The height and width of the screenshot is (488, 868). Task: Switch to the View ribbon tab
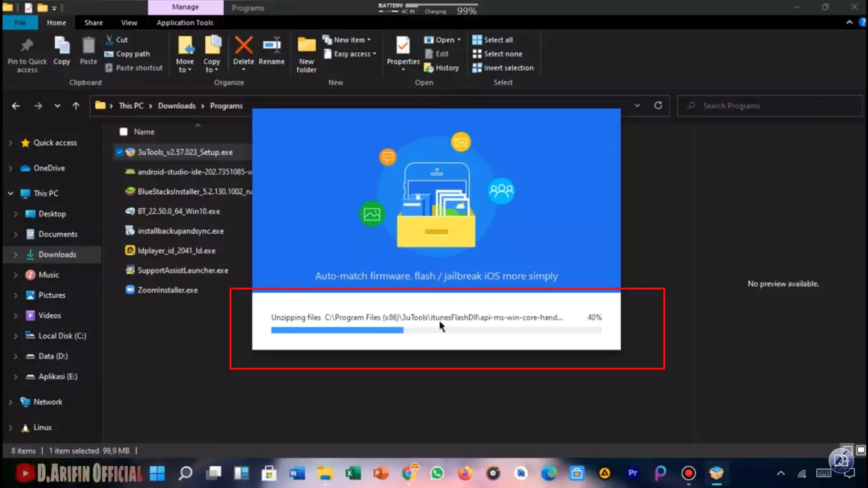click(x=129, y=23)
